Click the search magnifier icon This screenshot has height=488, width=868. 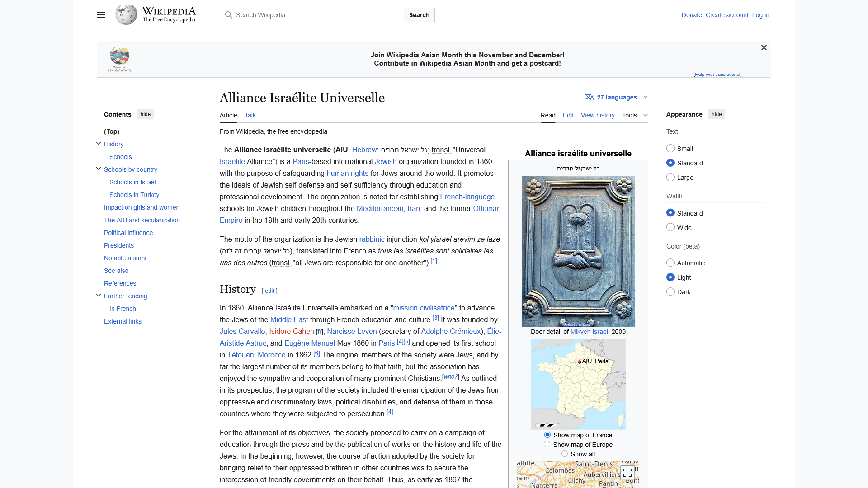(229, 15)
